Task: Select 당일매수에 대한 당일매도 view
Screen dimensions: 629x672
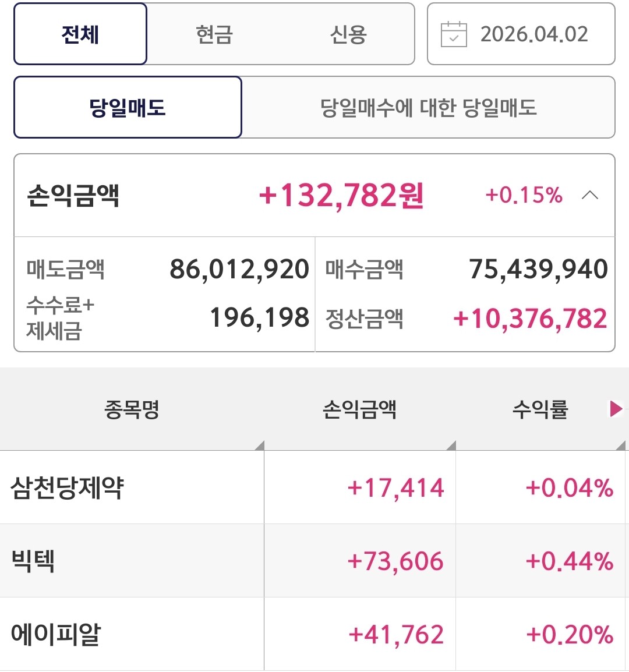Action: tap(428, 108)
